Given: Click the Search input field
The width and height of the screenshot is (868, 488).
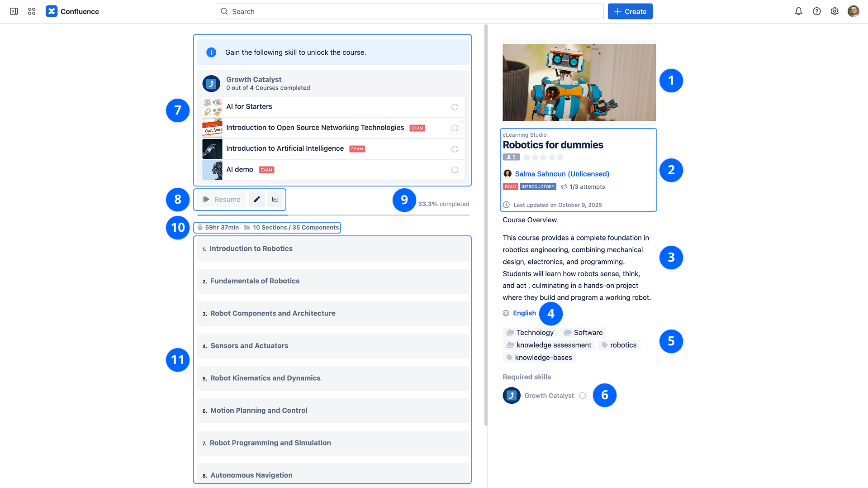Looking at the screenshot, I should coord(409,11).
